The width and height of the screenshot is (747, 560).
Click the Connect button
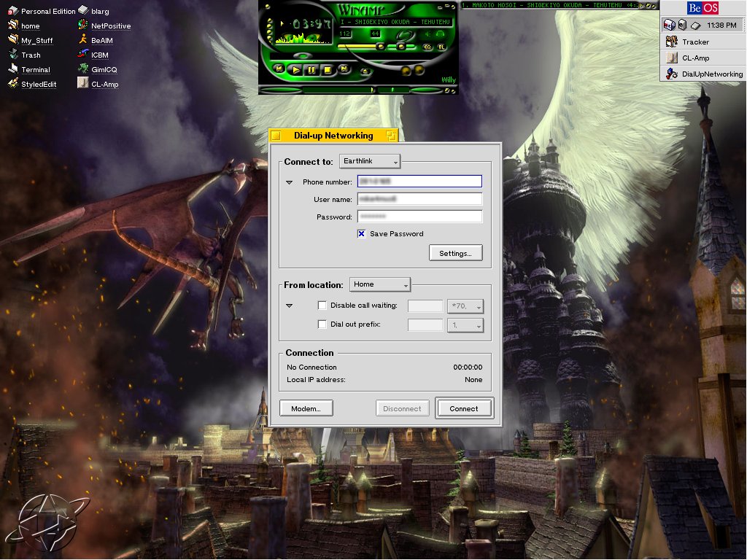(x=464, y=408)
